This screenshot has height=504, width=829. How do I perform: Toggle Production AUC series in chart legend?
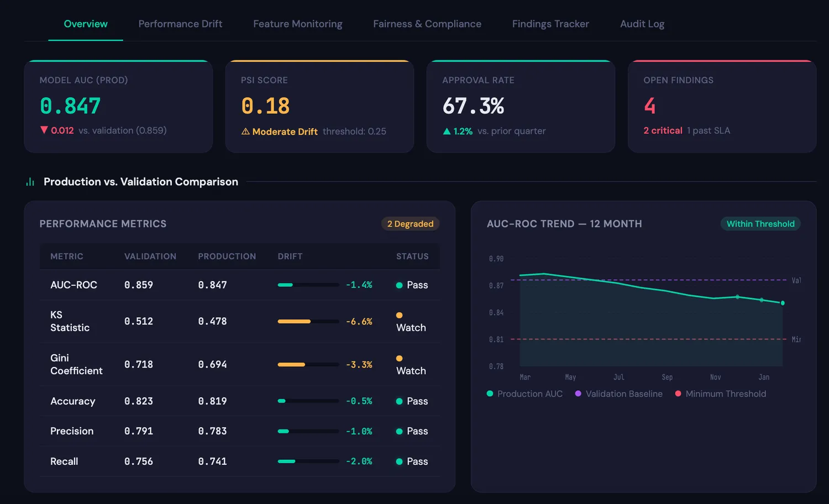click(x=524, y=393)
